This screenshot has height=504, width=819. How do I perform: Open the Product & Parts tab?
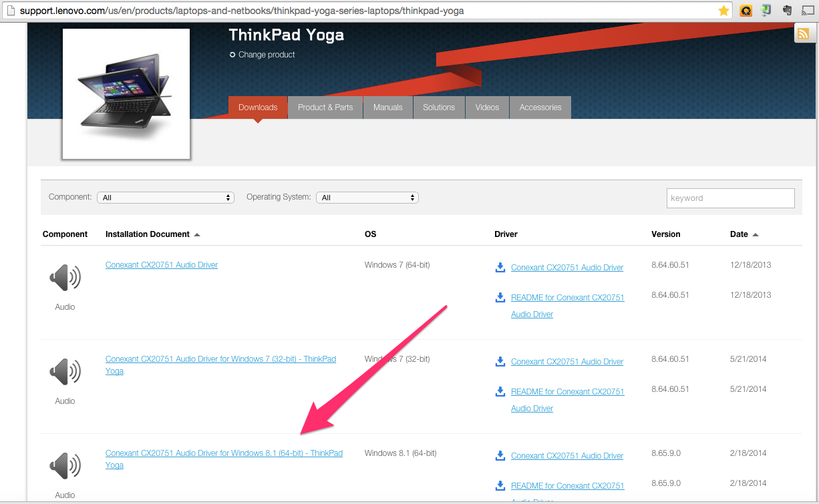[x=325, y=107]
